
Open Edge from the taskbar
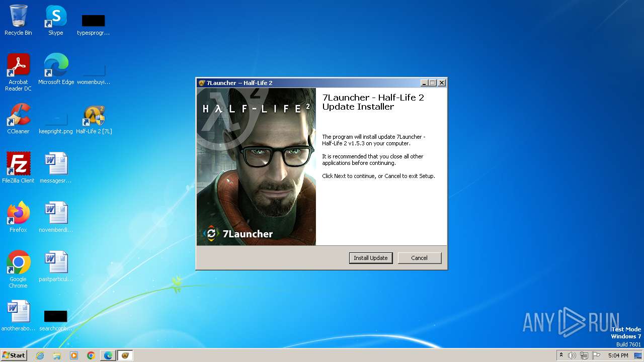(x=108, y=355)
